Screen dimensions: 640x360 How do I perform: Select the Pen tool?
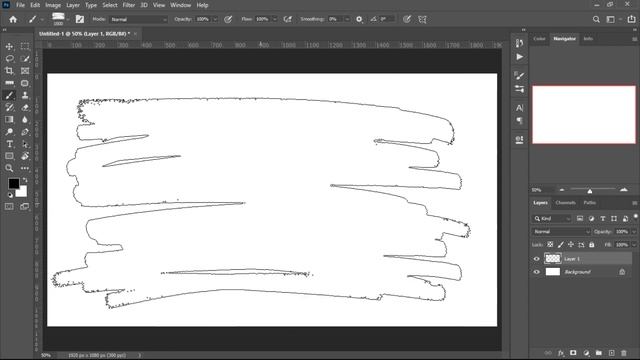point(25,131)
